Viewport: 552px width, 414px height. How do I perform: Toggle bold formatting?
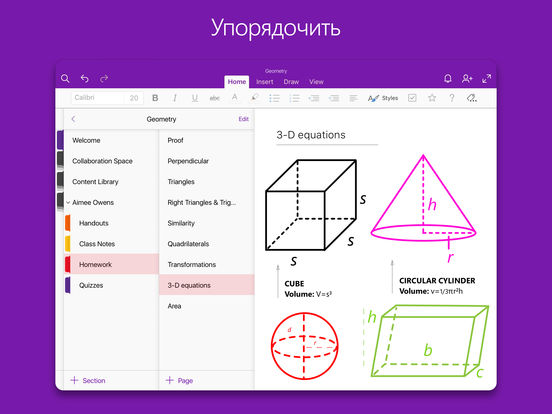(x=155, y=98)
